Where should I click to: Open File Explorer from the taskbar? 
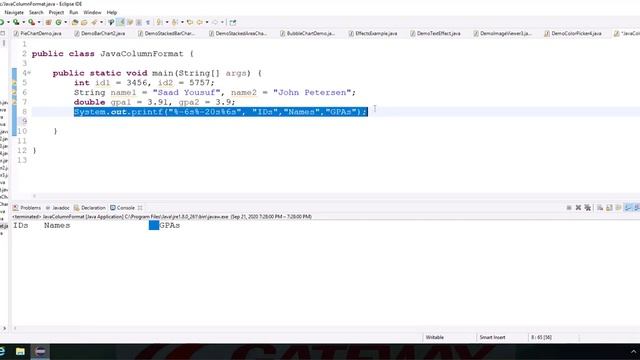(20, 351)
